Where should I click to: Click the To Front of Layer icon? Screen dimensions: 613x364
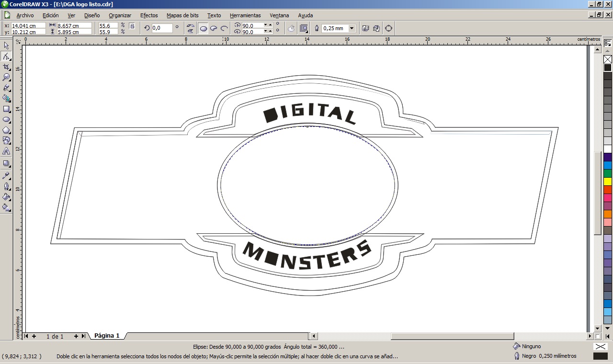click(x=366, y=28)
